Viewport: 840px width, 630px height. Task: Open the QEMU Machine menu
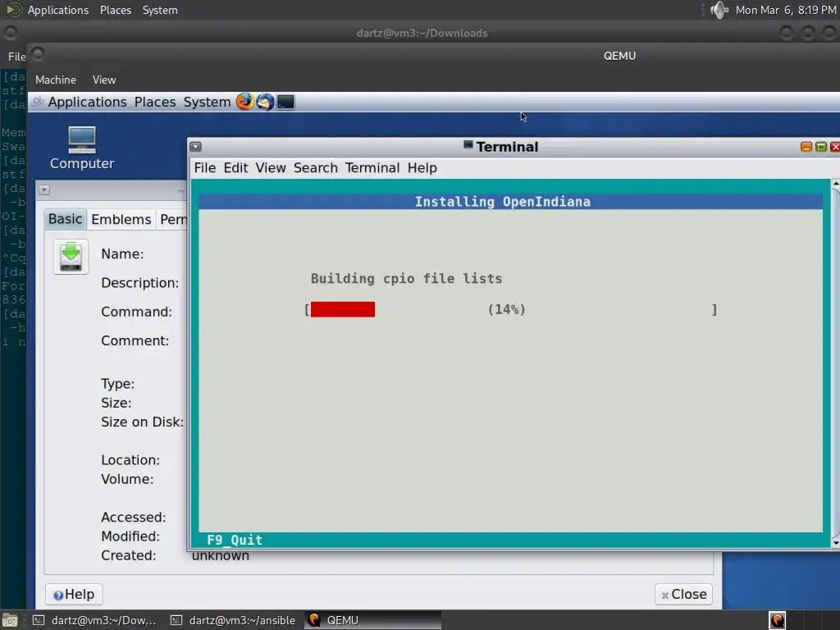[x=56, y=80]
